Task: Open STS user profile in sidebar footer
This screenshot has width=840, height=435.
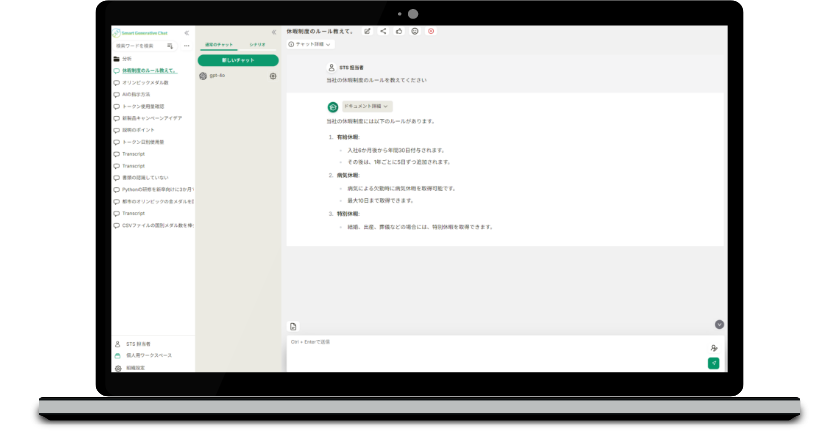Action: 133,344
